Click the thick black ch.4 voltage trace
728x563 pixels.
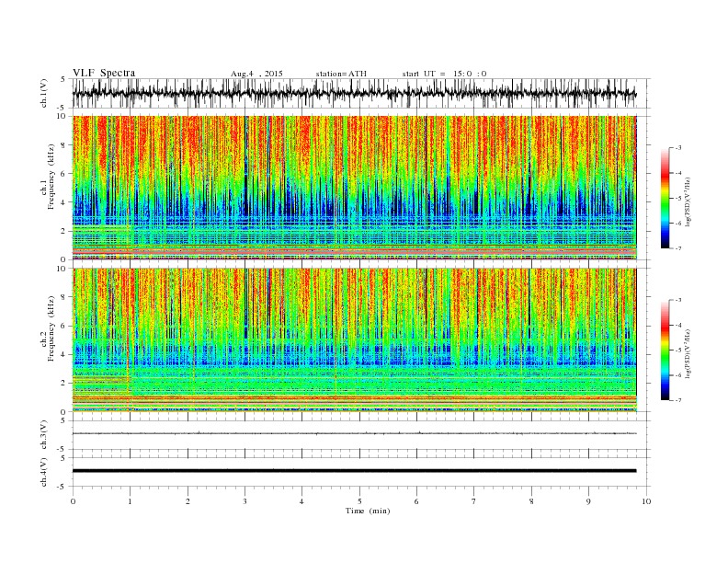click(355, 471)
